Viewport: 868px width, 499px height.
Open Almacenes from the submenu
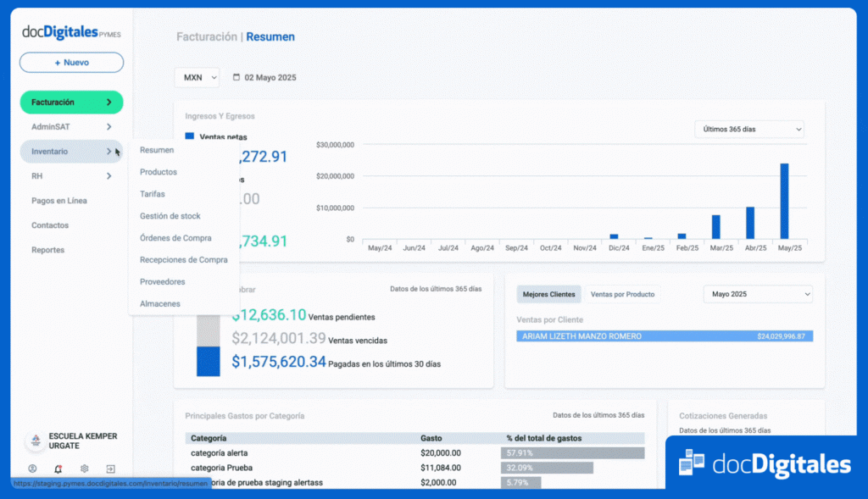[x=160, y=303]
